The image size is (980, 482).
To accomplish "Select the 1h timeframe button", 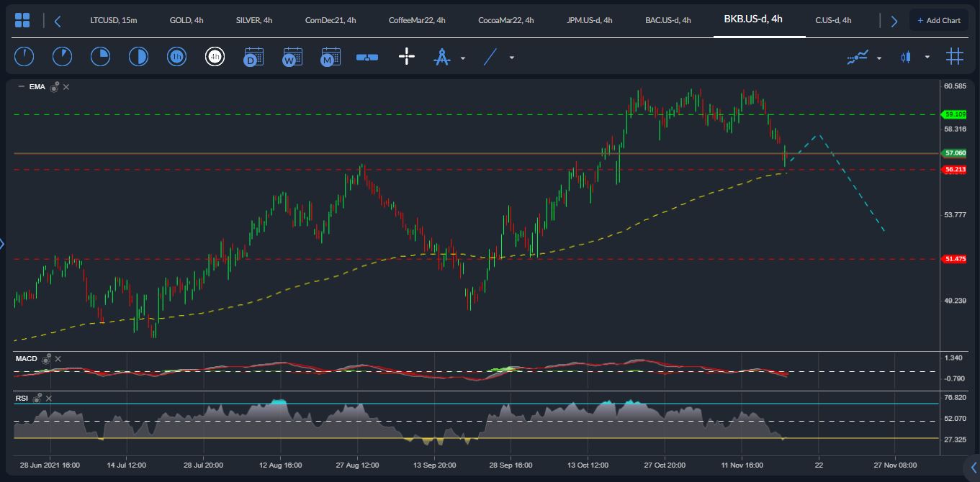I will pyautogui.click(x=176, y=57).
